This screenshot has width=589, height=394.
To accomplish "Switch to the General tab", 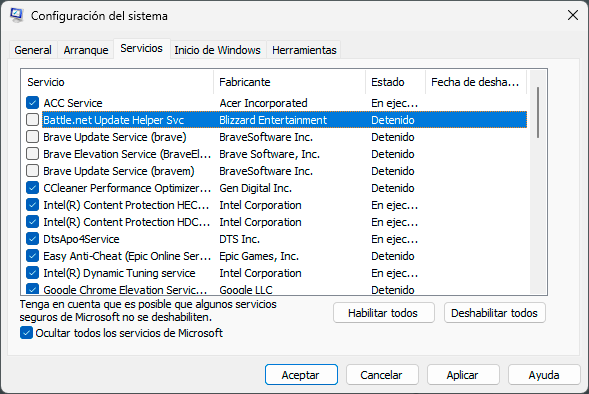I will [33, 50].
